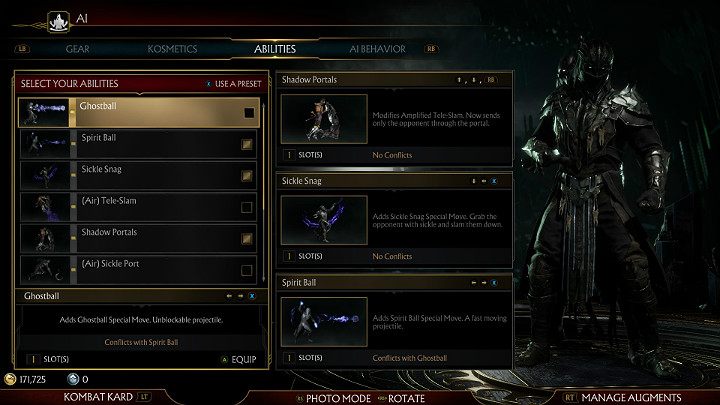Click the gold Koins currency icon
Viewport: 720px width, 405px height.
tap(10, 379)
